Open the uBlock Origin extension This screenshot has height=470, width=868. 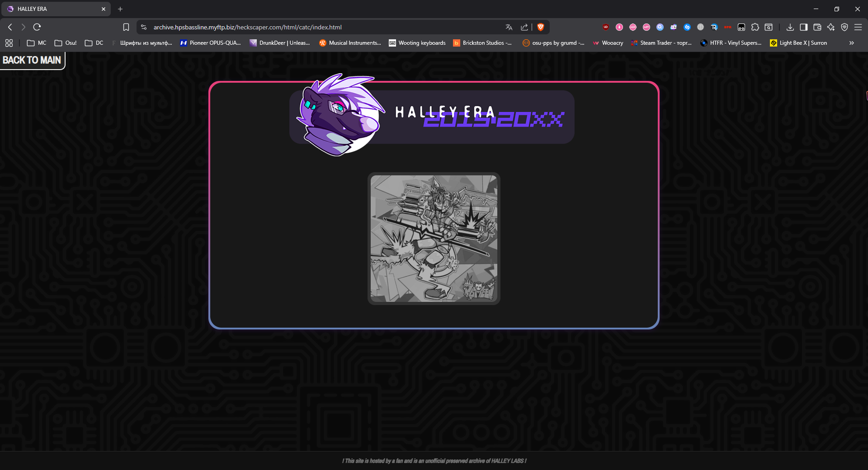(606, 27)
